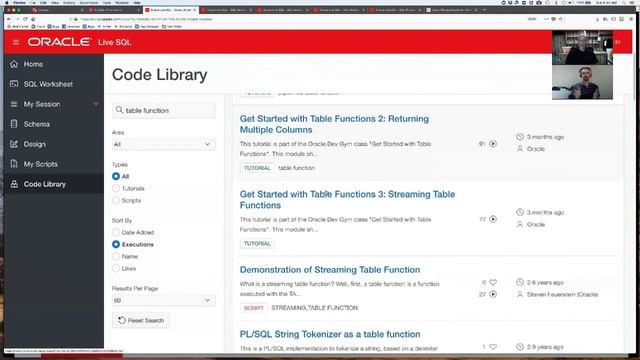
Task: Click TUTORIAL tag under Table Functions 2
Action: coord(257,168)
